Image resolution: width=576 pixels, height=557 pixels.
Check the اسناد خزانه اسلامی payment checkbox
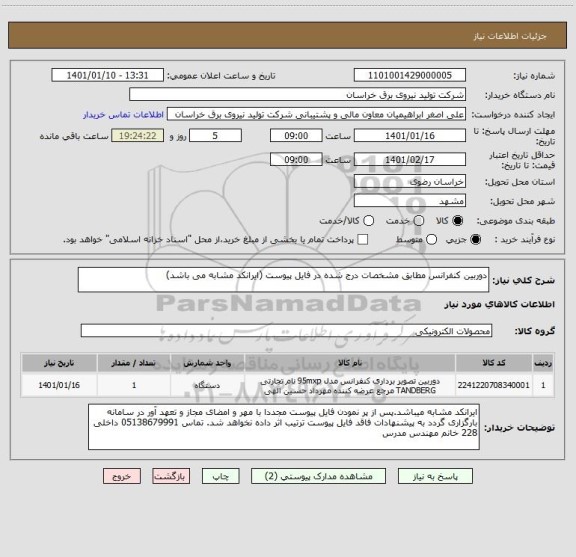point(363,240)
